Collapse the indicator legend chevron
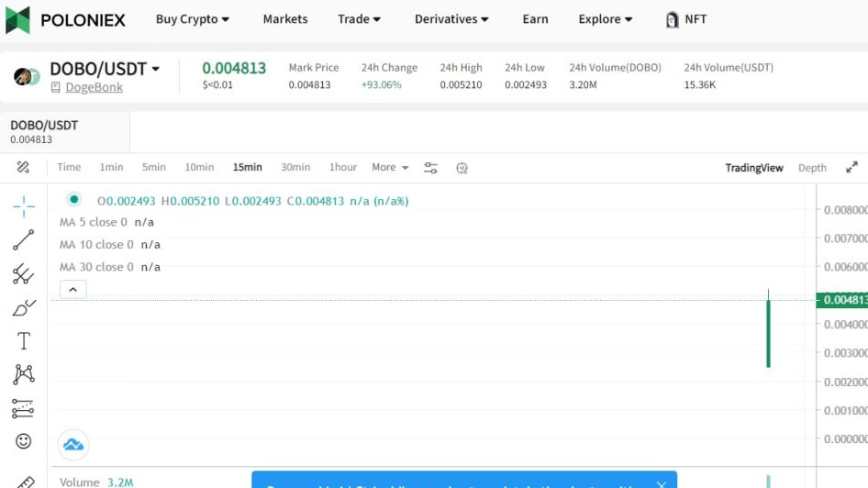 point(73,289)
